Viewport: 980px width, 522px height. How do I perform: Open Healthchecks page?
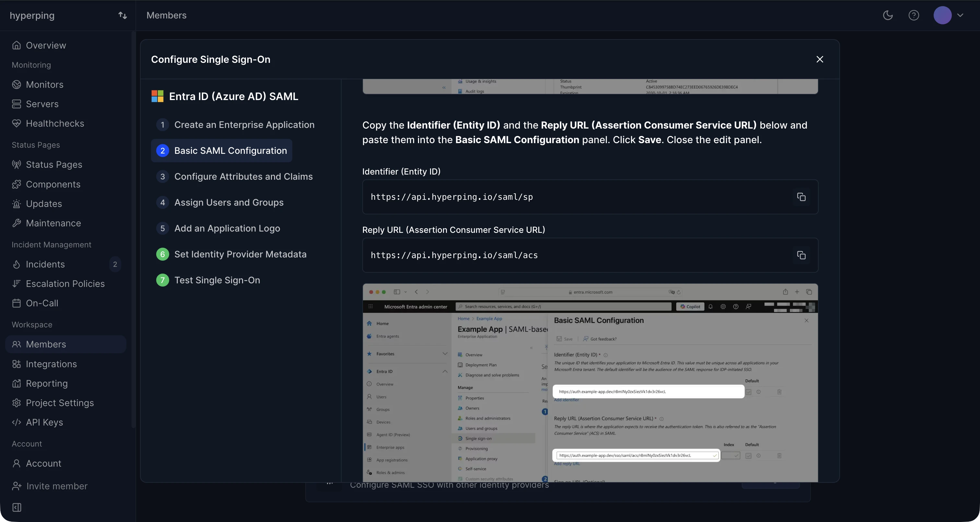click(x=55, y=123)
